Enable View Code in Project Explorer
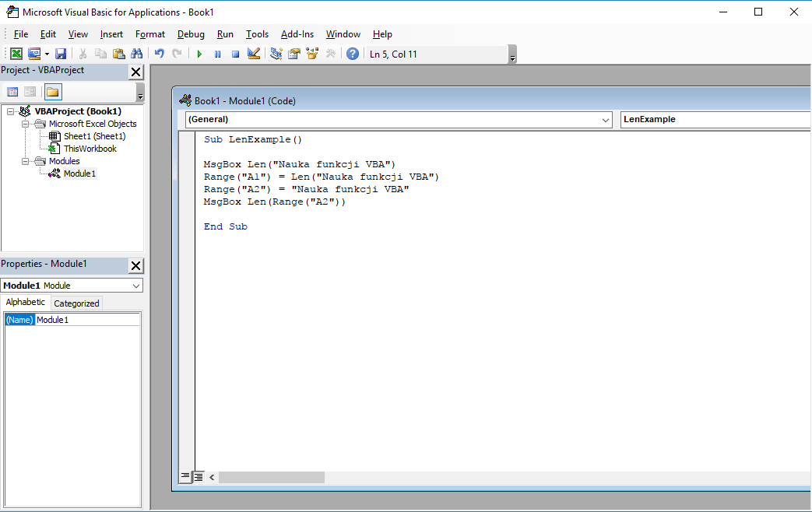Viewport: 812px width, 512px height. tap(12, 91)
